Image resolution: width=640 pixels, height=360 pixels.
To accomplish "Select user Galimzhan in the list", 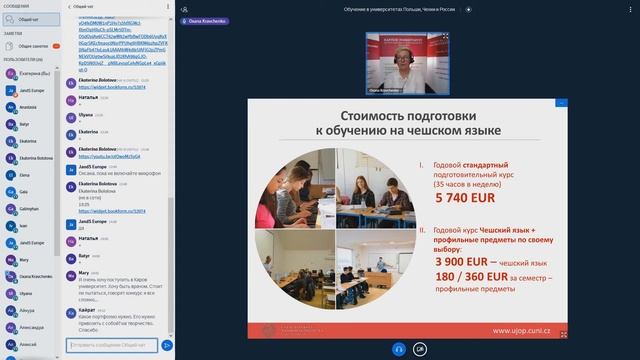I will point(29,209).
